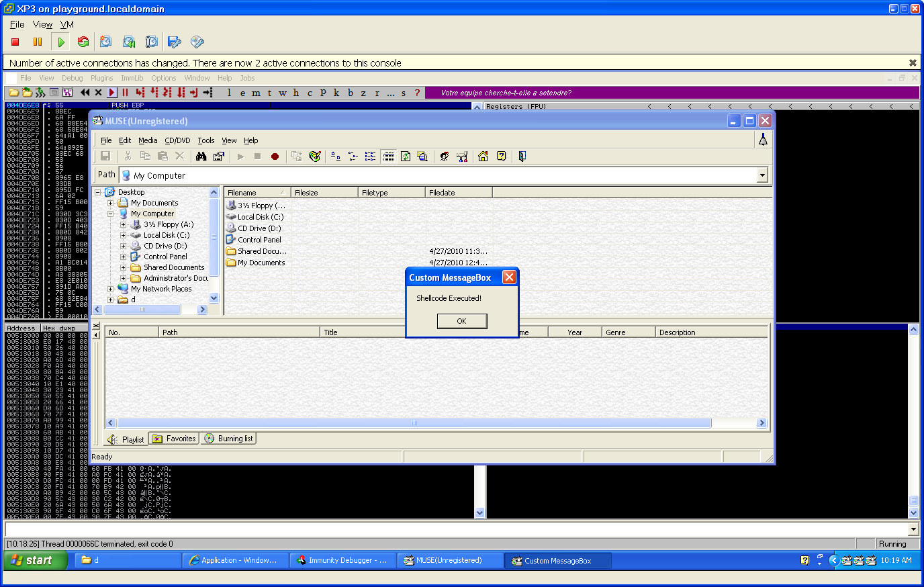Click the yellow help question icon in MUSE

(x=501, y=156)
